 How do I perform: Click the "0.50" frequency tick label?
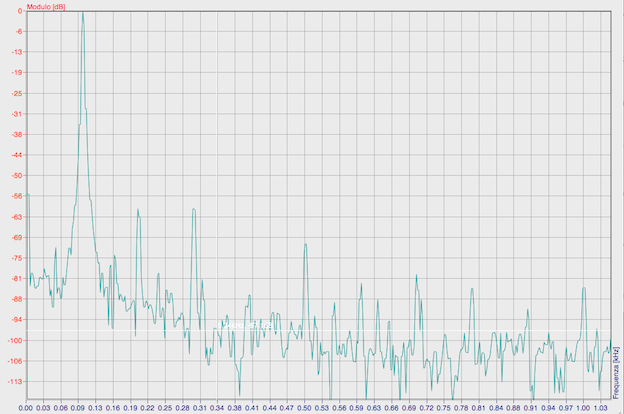point(304,408)
